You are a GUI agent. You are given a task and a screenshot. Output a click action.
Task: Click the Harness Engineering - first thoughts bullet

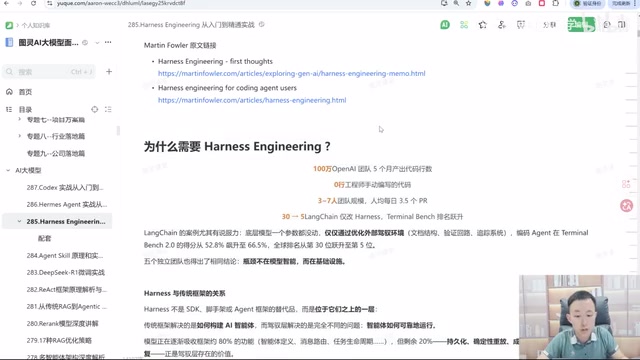click(x=215, y=61)
